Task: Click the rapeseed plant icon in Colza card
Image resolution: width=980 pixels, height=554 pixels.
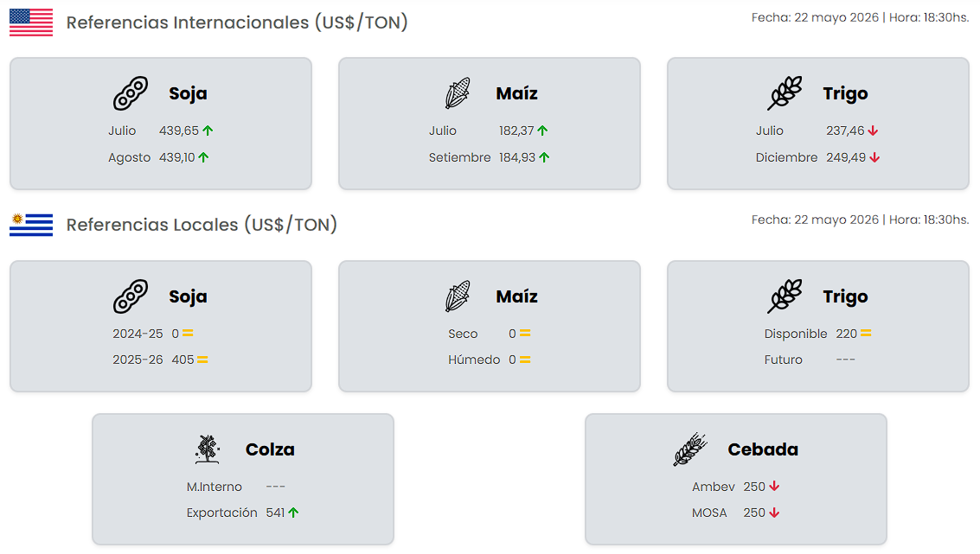Action: 208,449
